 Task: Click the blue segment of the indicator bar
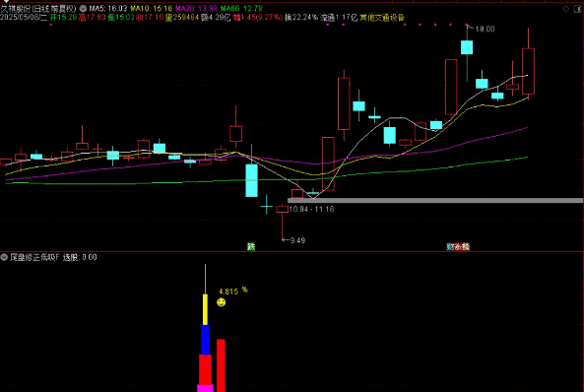pos(205,340)
